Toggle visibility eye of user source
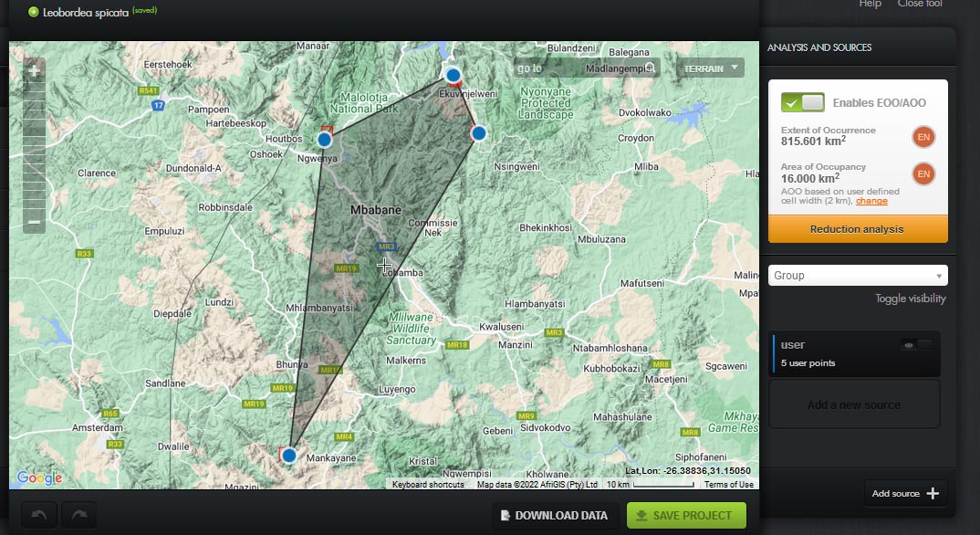This screenshot has height=535, width=980. pos(908,345)
